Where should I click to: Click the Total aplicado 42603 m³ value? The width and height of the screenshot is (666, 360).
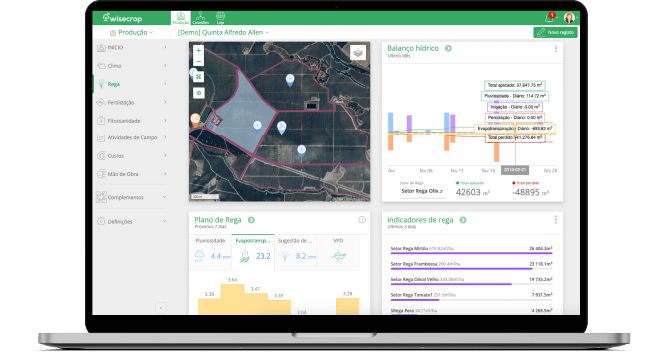coord(472,192)
